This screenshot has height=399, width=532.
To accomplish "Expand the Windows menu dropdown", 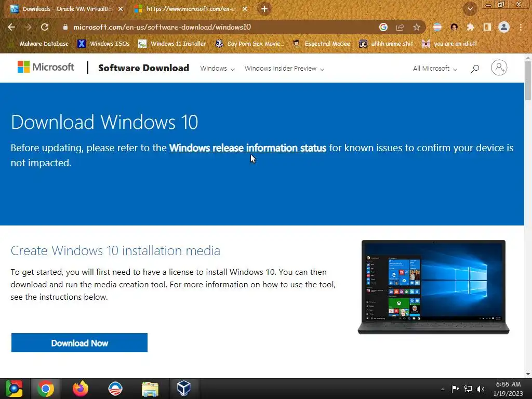I will click(x=217, y=69).
